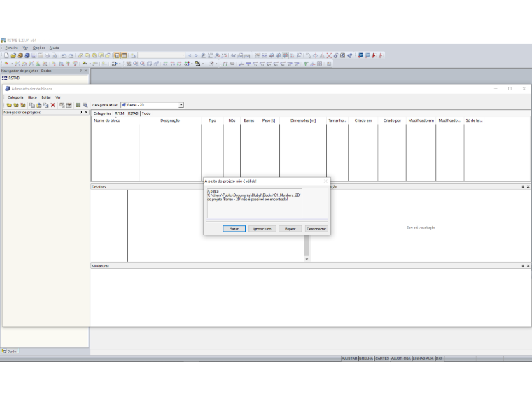
Task: Click the new folder icon in block manager toolbar
Action: [x=9, y=105]
